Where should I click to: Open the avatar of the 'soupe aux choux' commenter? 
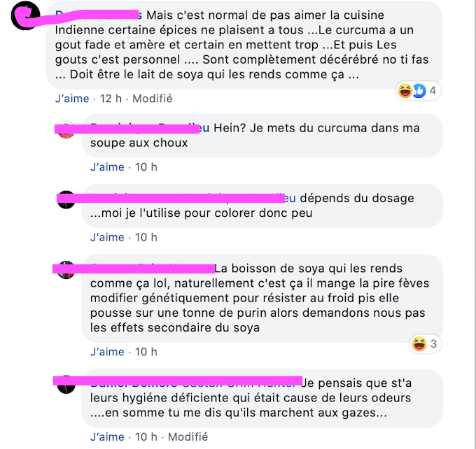[x=66, y=129]
